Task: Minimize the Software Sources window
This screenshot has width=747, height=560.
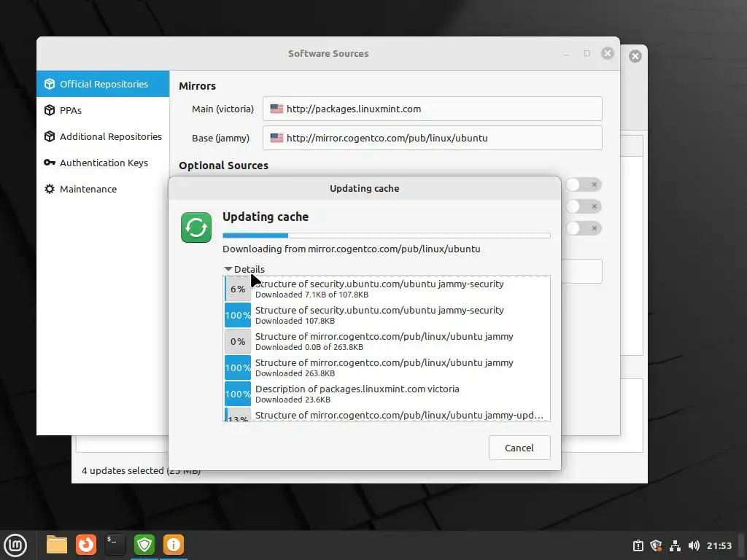Action: (x=566, y=53)
